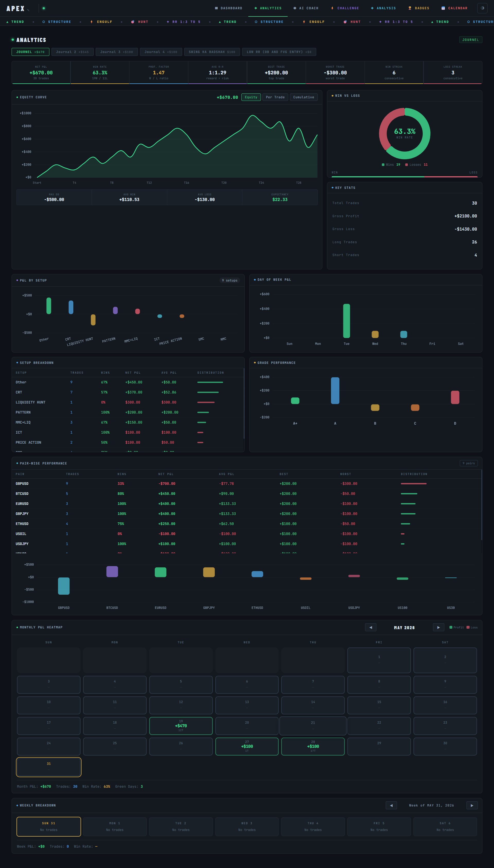The image size is (494, 868).
Task: Go to previous month in heatmap
Action: click(x=370, y=627)
